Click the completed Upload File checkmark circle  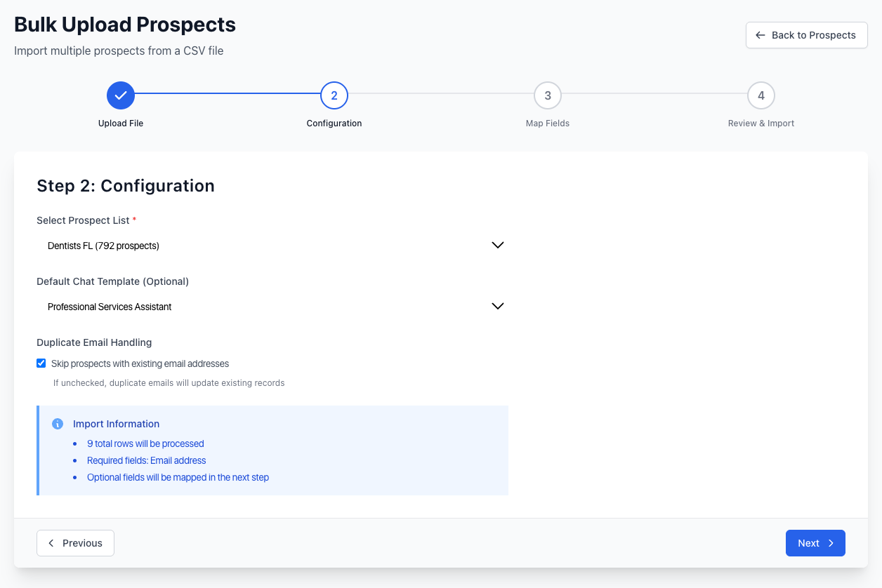(121, 95)
